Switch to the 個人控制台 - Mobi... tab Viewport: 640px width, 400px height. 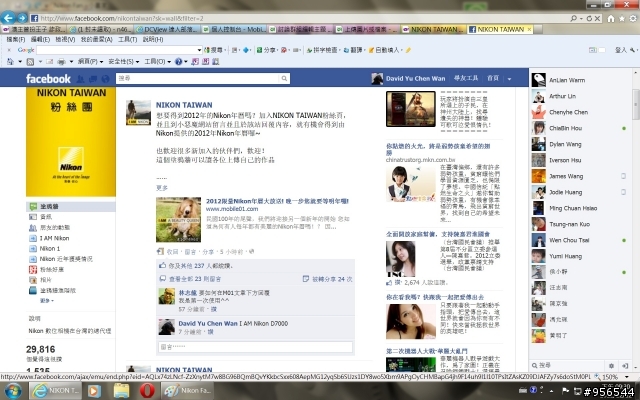pos(234,29)
